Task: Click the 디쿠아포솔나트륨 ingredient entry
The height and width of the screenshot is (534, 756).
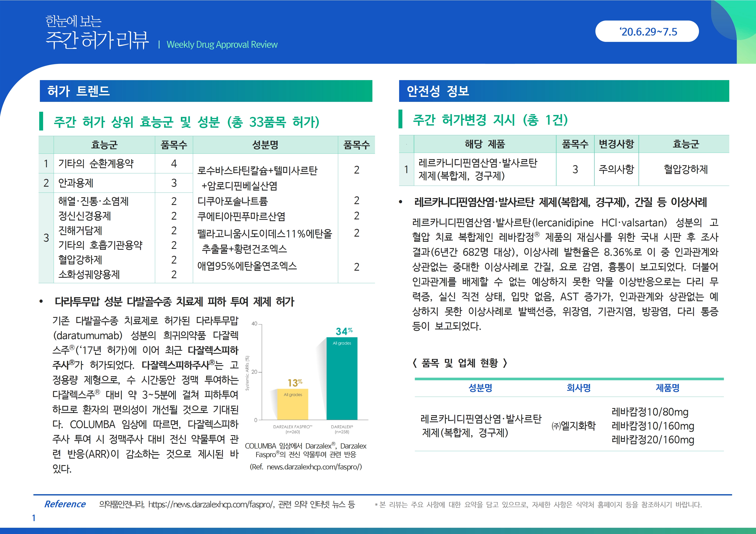Action: (x=233, y=201)
